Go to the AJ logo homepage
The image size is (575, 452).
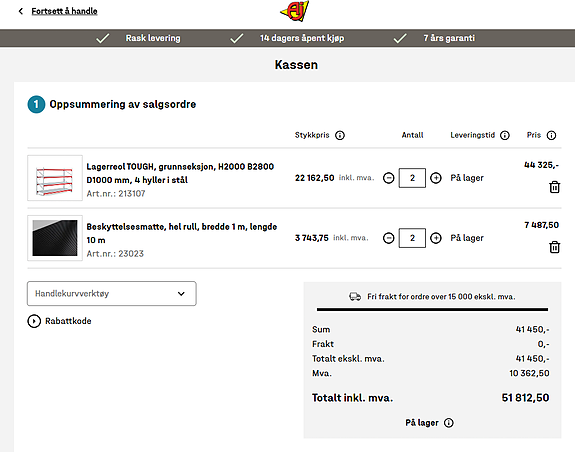(x=294, y=11)
